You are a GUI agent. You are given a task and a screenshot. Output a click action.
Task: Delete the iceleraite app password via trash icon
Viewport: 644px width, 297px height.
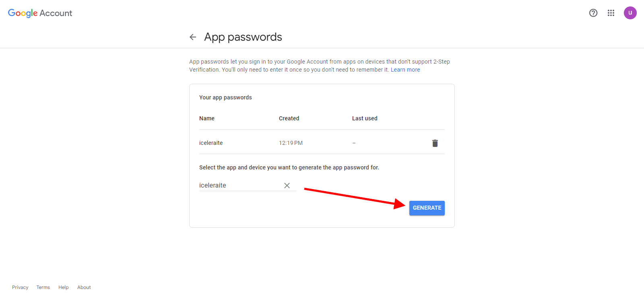(435, 143)
